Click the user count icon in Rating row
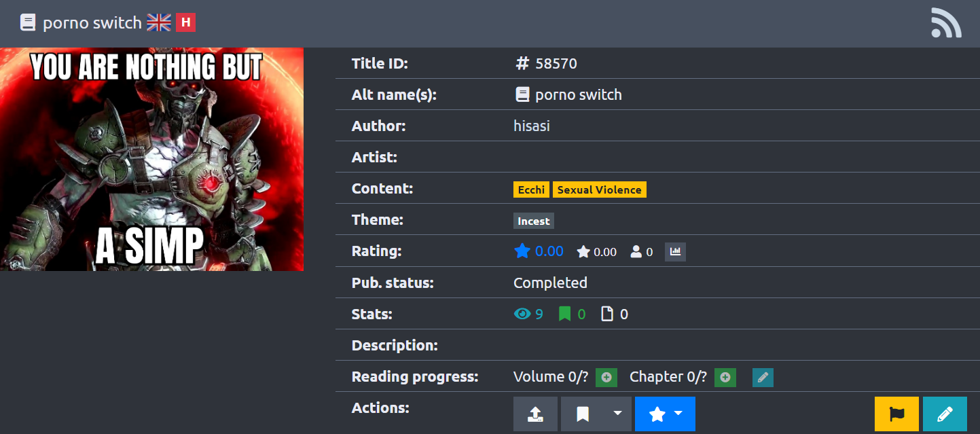This screenshot has height=434, width=980. tap(636, 252)
